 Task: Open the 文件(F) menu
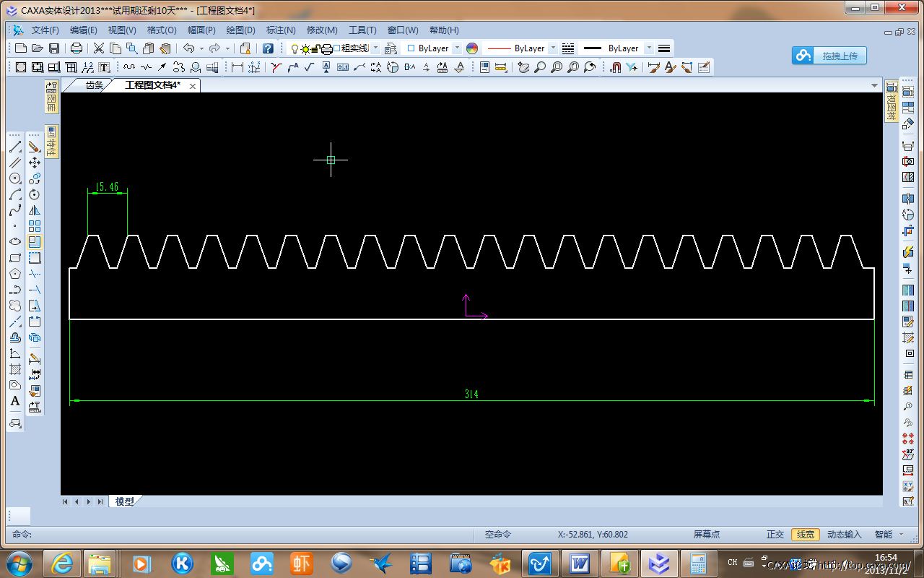[45, 30]
